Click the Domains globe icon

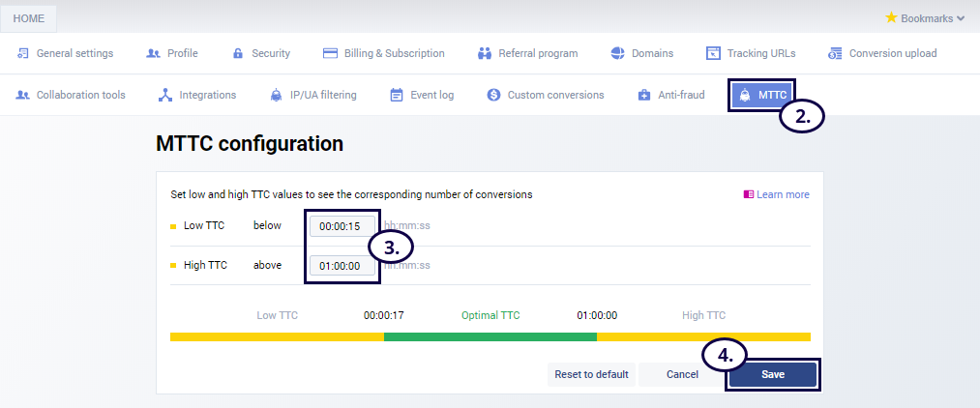coord(618,53)
